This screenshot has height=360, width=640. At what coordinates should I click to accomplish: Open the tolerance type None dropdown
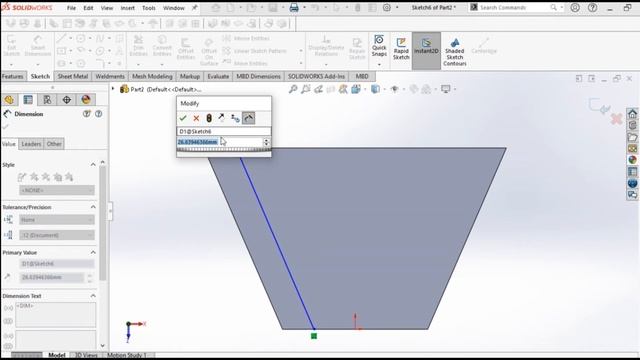[x=57, y=220]
